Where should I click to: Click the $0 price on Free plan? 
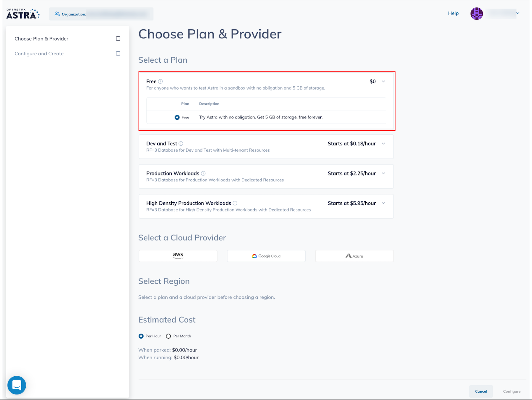pyautogui.click(x=373, y=81)
